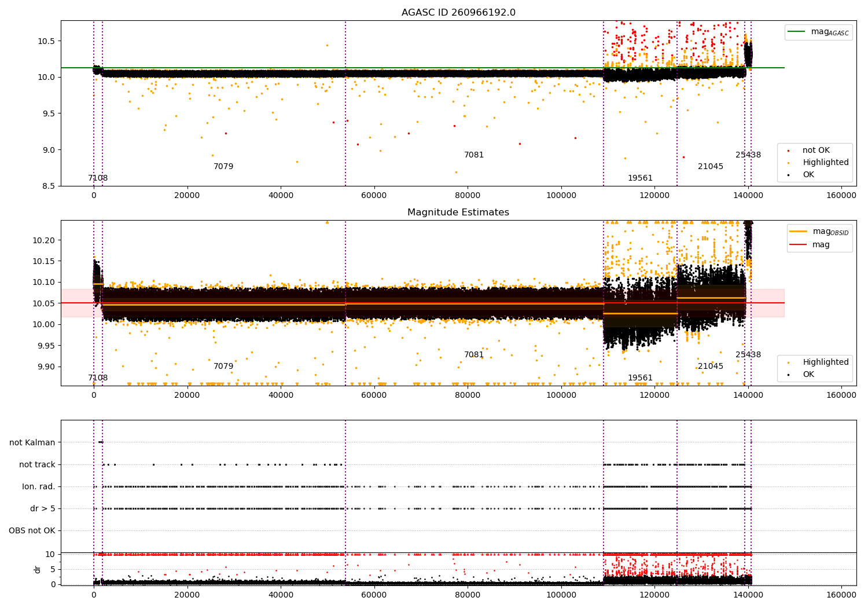Click the 'not Kalman' axis label
Image resolution: width=868 pixels, height=608 pixels.
(32, 443)
